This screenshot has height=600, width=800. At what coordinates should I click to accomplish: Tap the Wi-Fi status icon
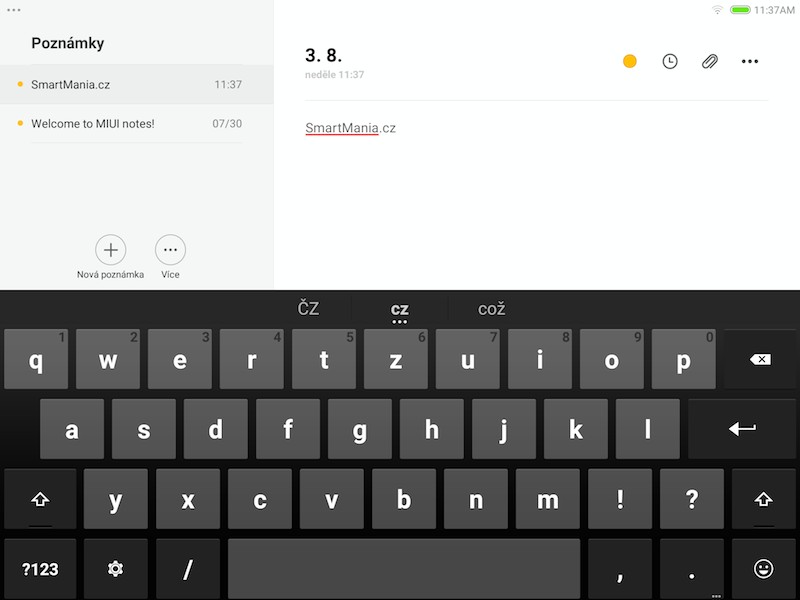[x=717, y=10]
